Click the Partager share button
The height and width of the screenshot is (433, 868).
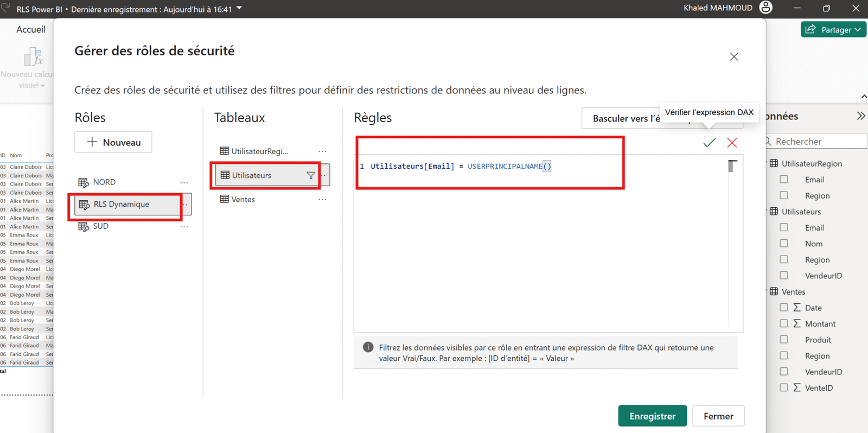click(x=833, y=30)
